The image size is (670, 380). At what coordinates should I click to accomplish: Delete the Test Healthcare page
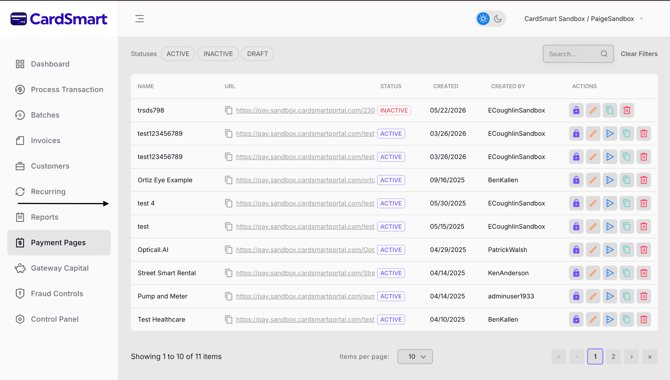pos(644,319)
